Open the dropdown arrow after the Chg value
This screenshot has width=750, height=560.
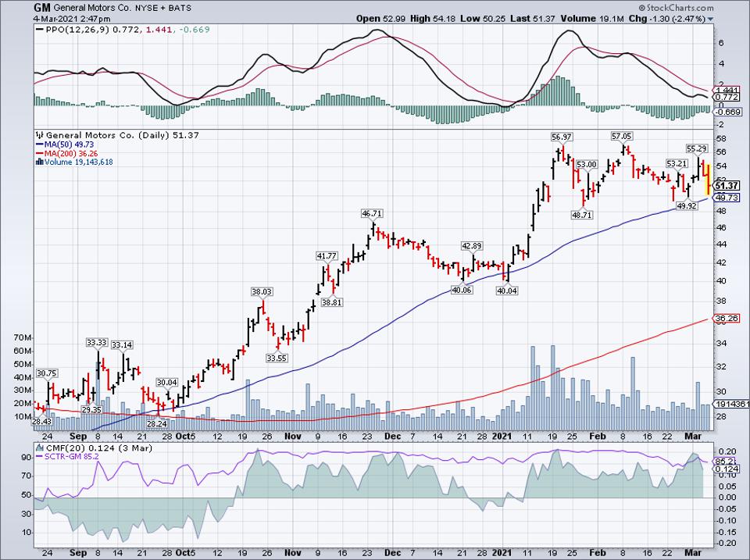coord(710,17)
